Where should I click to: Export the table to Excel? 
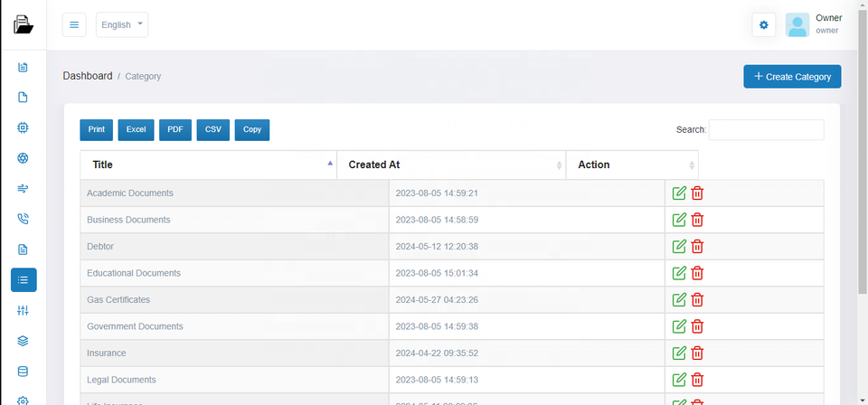136,130
